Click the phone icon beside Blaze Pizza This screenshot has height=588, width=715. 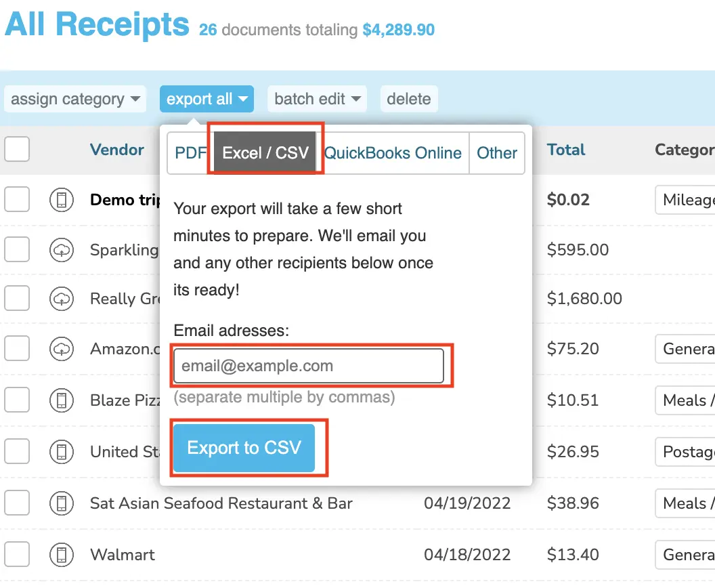pyautogui.click(x=62, y=400)
